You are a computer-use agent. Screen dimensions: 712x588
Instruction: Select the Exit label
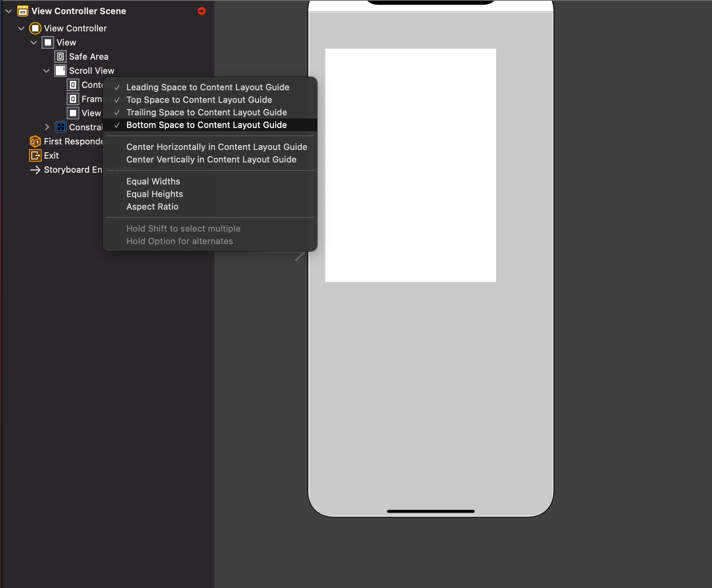tap(51, 155)
